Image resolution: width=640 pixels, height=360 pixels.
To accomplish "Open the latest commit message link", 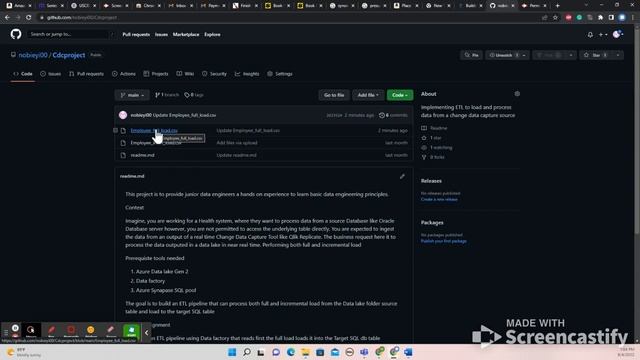I will [x=184, y=115].
